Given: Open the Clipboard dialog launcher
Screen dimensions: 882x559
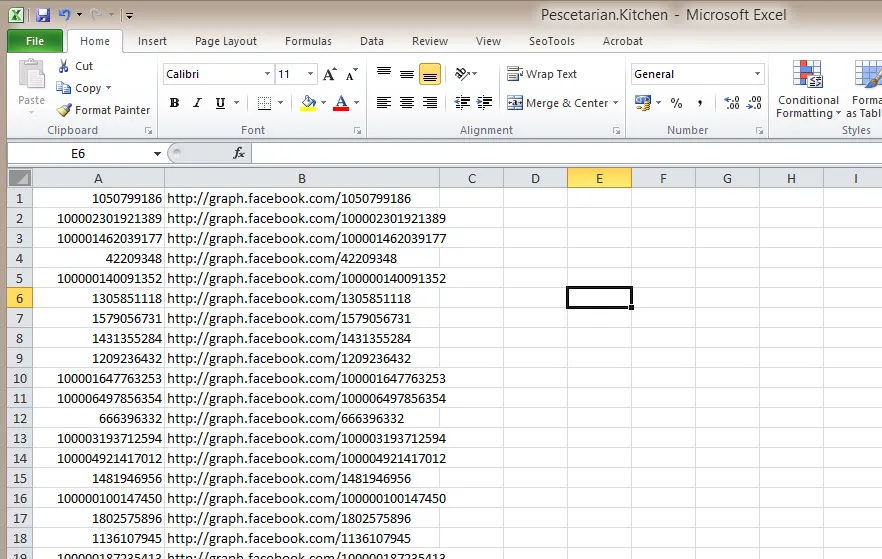Looking at the screenshot, I should 148,130.
